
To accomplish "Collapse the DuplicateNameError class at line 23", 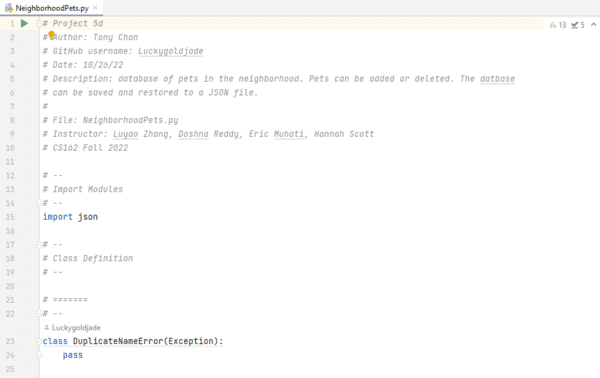I will (x=39, y=341).
